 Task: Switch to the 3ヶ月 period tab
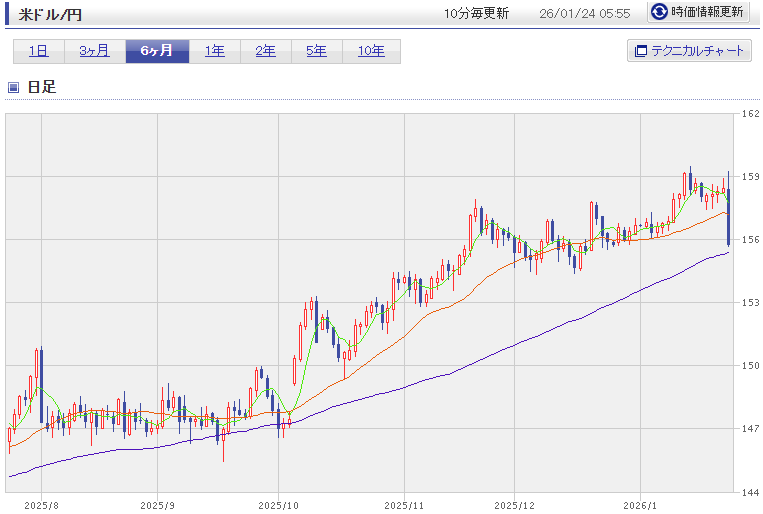pyautogui.click(x=94, y=51)
